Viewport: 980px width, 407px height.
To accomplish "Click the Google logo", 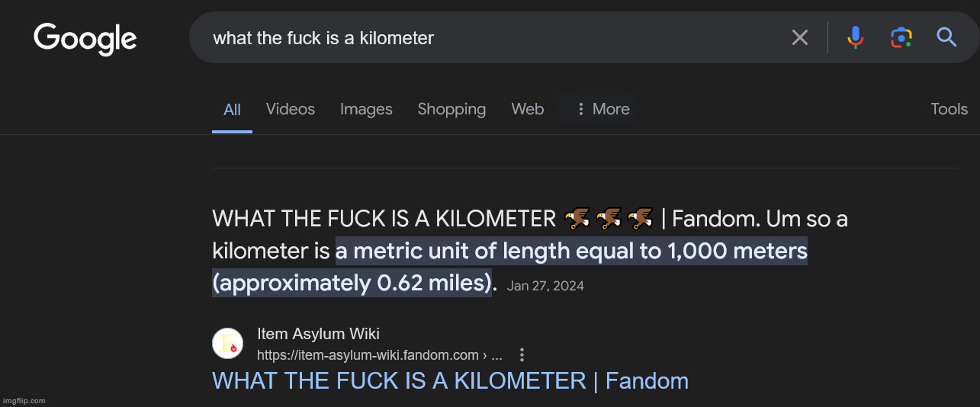I will pos(85,39).
